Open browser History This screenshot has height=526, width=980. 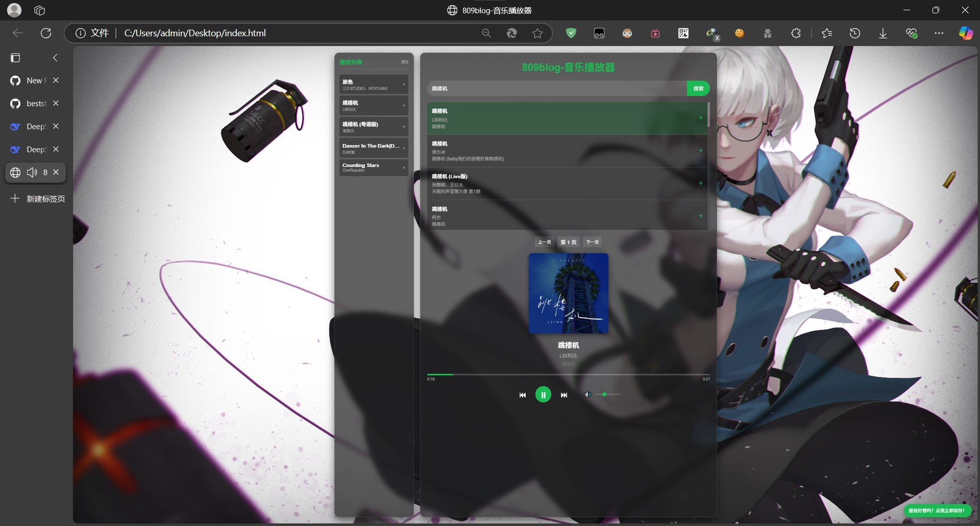point(855,33)
